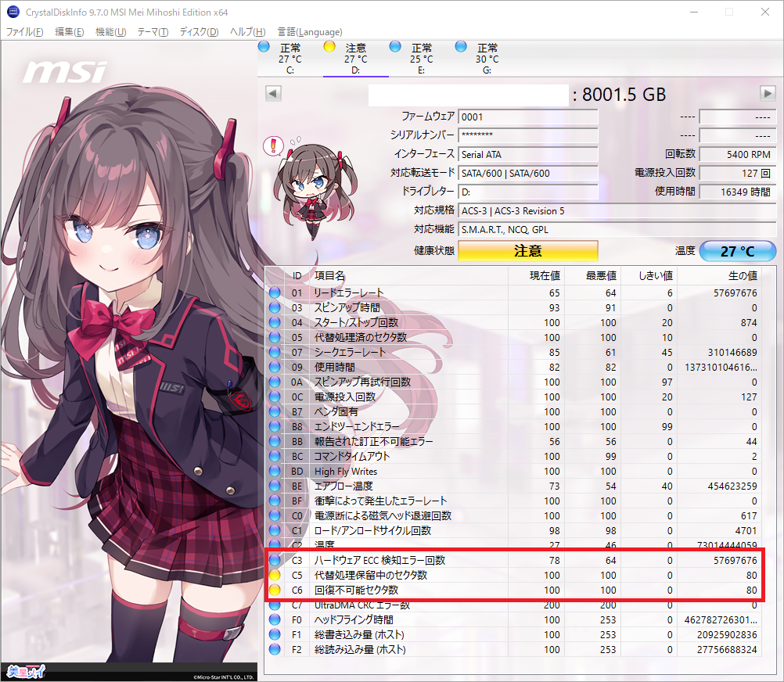Click the CrystalDiskInfo app icon in title bar

[x=13, y=12]
